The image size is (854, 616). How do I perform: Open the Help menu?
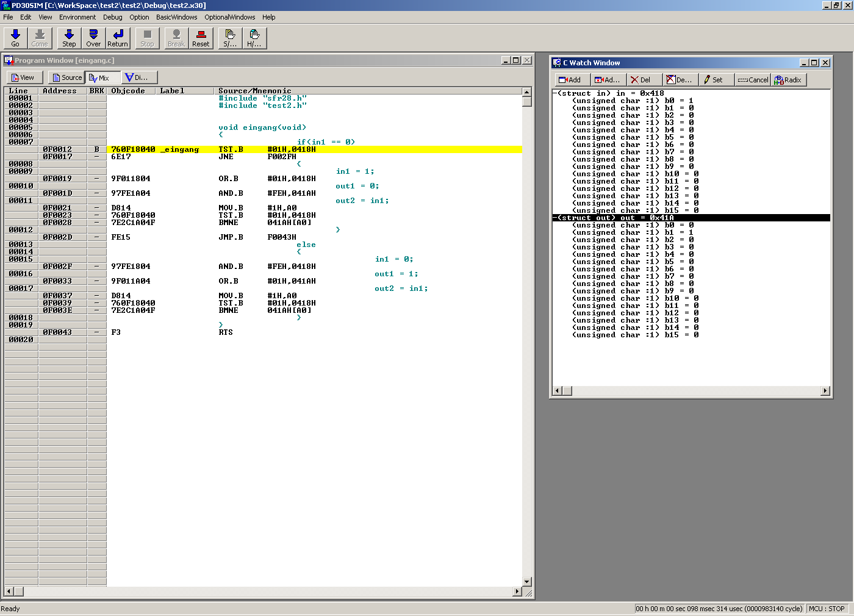[269, 17]
